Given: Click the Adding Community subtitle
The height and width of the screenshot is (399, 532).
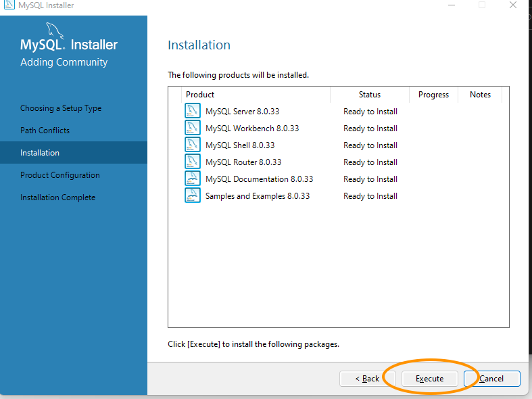Looking at the screenshot, I should pyautogui.click(x=64, y=62).
